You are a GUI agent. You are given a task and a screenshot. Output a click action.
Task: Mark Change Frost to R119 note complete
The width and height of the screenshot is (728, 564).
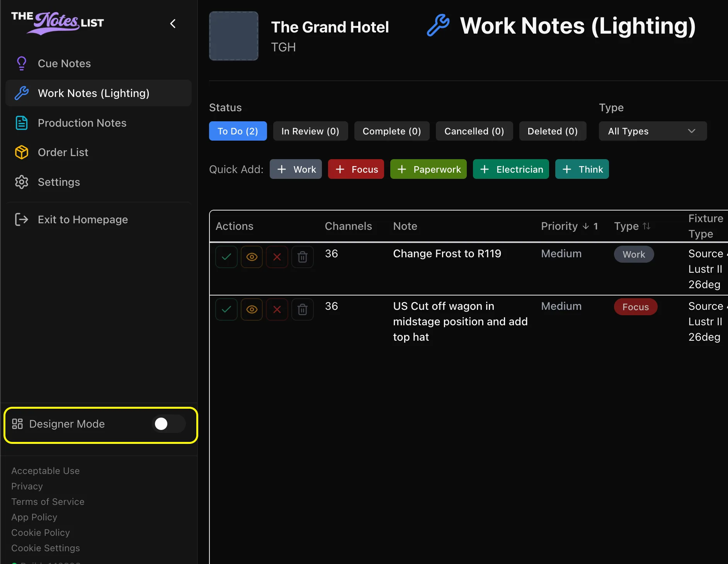(x=226, y=257)
